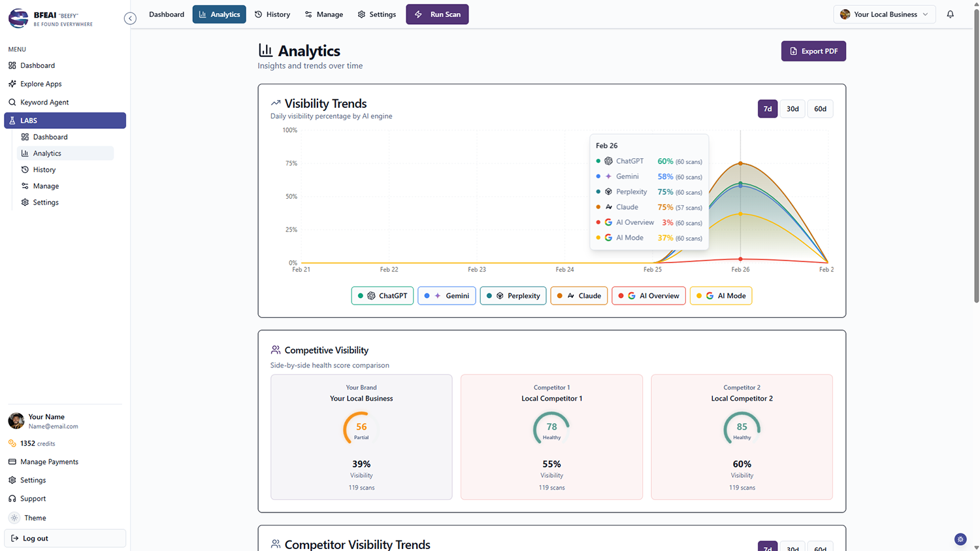Click the sidebar main Dashboard grid icon
Image resolution: width=980 pixels, height=551 pixels.
(x=12, y=65)
